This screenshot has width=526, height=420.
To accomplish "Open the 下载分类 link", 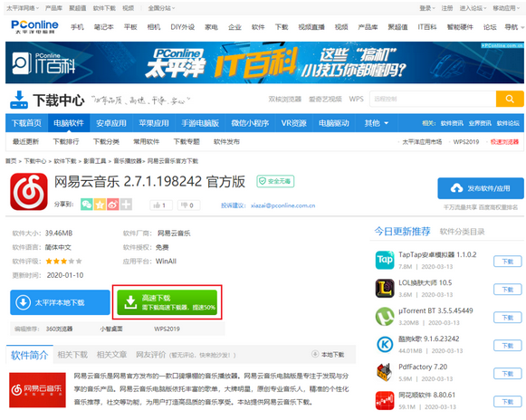I will coord(106,141).
